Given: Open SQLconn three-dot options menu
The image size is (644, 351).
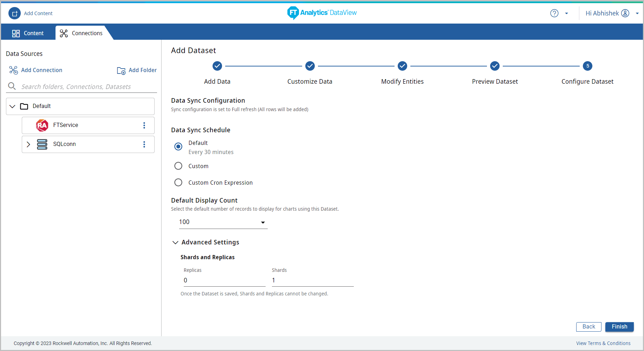Looking at the screenshot, I should [x=144, y=145].
